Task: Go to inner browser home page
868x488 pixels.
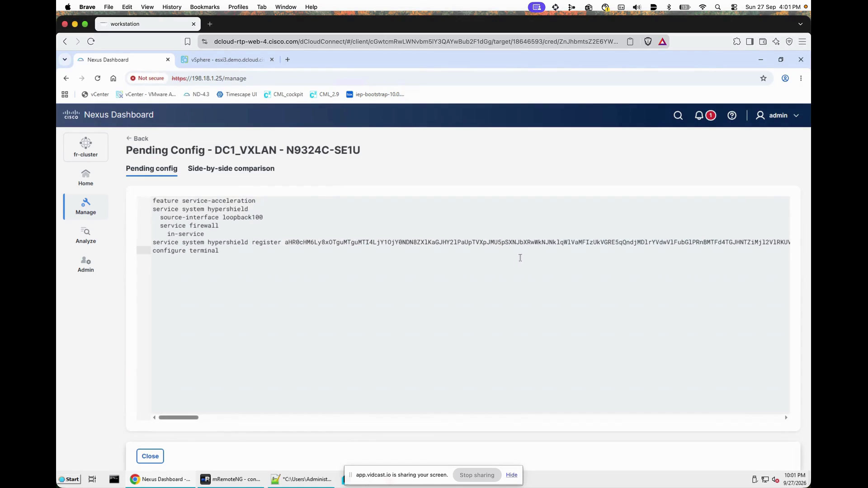Action: pos(113,78)
